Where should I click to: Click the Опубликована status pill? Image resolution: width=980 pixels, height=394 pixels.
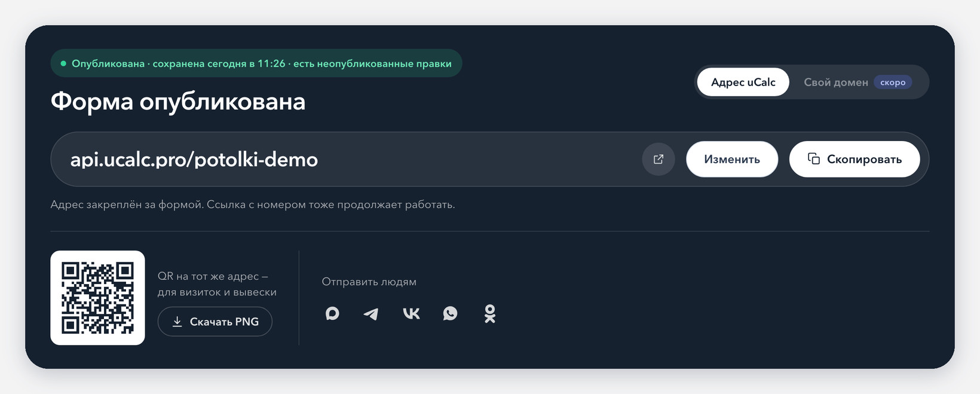[256, 63]
